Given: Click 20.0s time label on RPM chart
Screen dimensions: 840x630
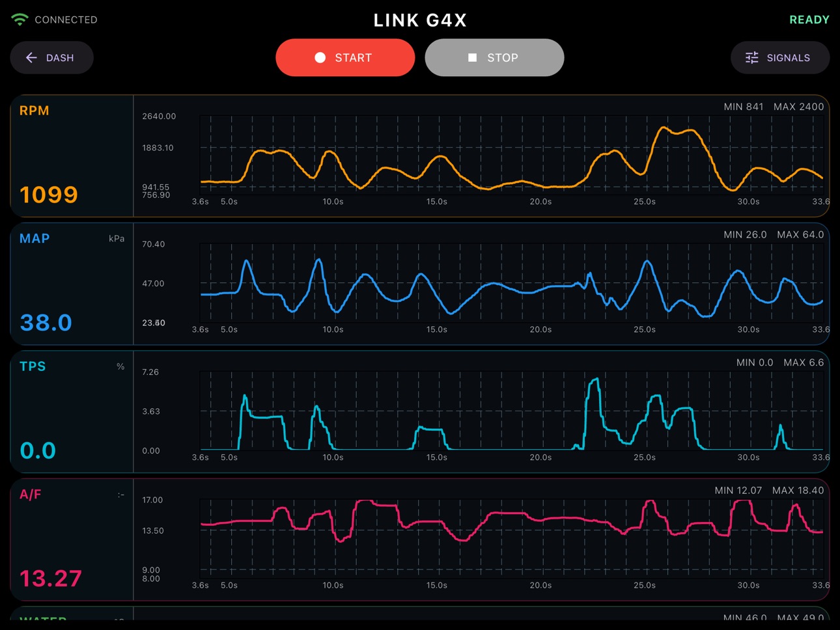Looking at the screenshot, I should click(x=540, y=202).
